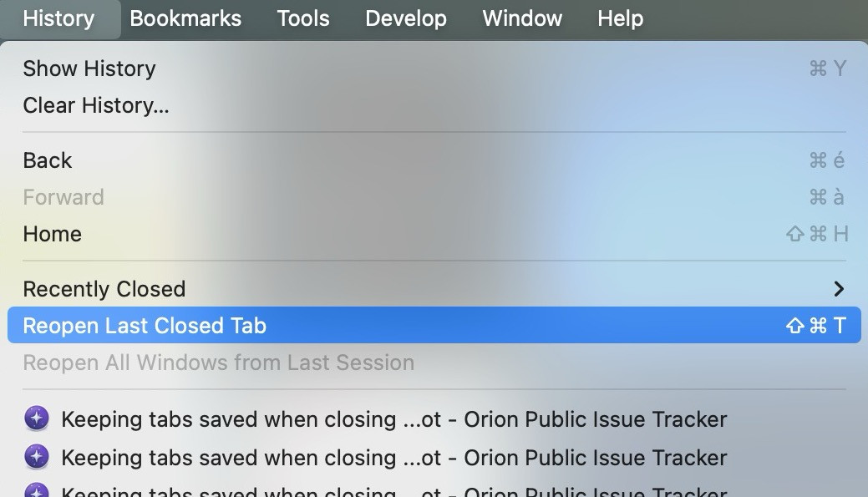The height and width of the screenshot is (497, 868).
Task: Open the Develop menu
Action: point(406,18)
